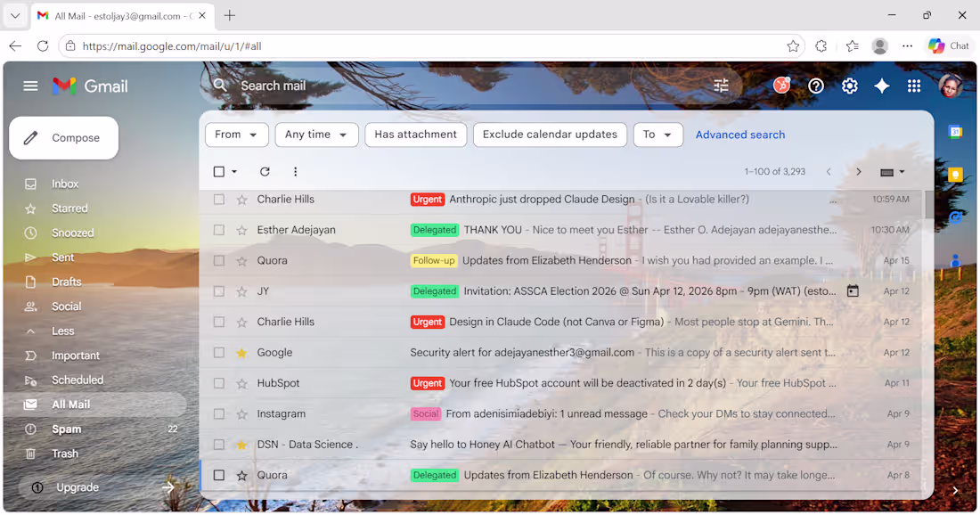Open Google account profile picture
This screenshot has height=515, width=980.
click(x=950, y=86)
